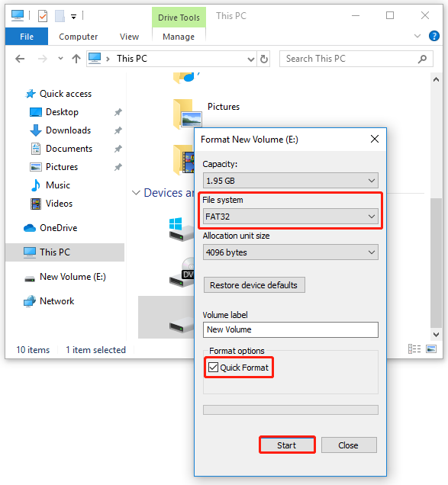448x485 pixels.
Task: Uncheck the Quick Format checkbox
Action: tap(214, 368)
